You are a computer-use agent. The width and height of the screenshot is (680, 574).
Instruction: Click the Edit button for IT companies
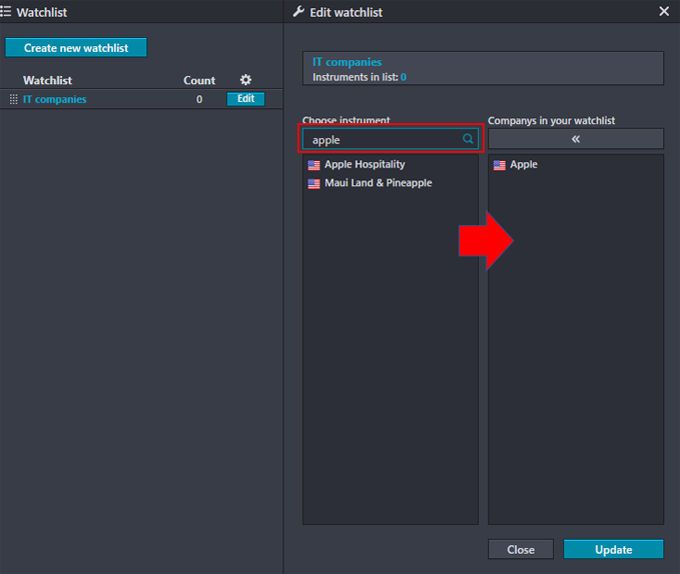[x=245, y=99]
